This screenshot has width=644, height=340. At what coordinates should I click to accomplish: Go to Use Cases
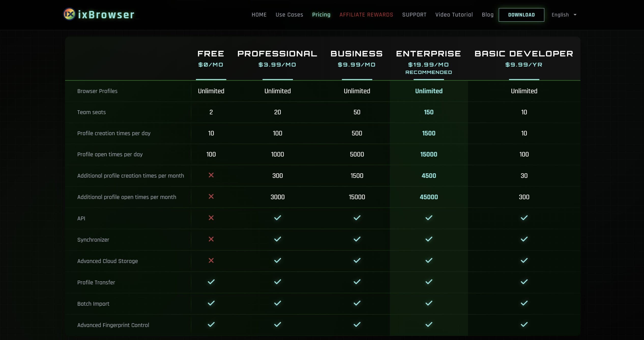click(289, 15)
